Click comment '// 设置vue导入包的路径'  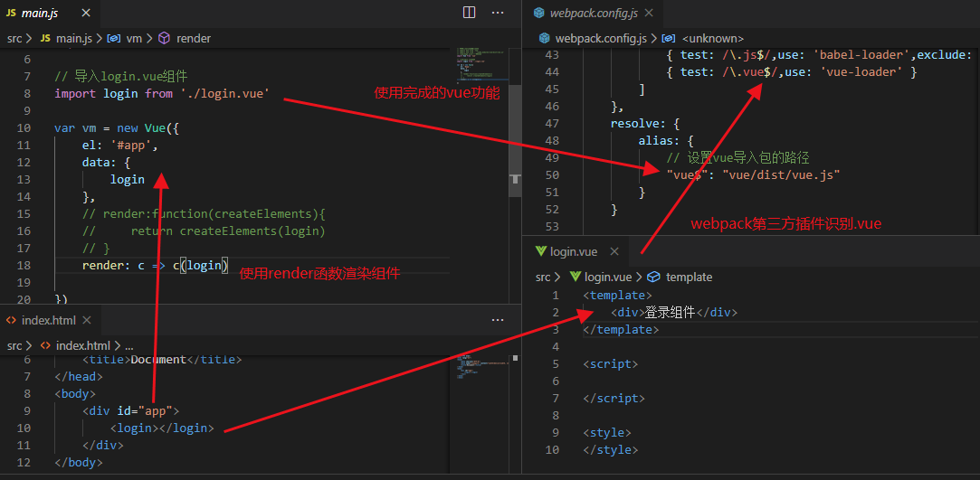click(x=738, y=158)
